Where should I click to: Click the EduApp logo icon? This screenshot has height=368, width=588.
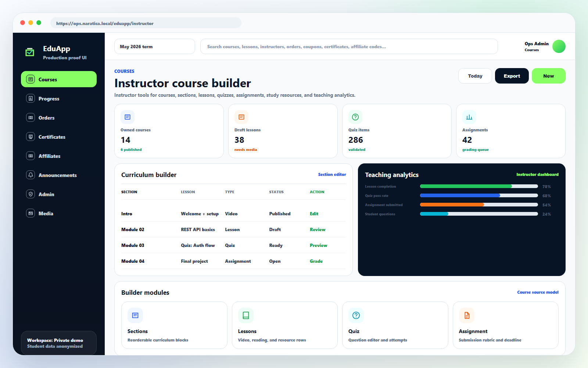[30, 52]
